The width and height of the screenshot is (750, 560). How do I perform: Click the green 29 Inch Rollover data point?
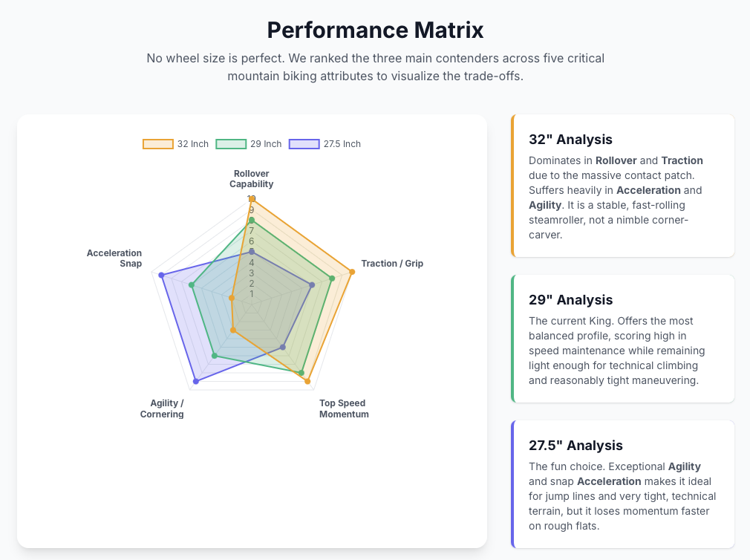click(x=252, y=220)
